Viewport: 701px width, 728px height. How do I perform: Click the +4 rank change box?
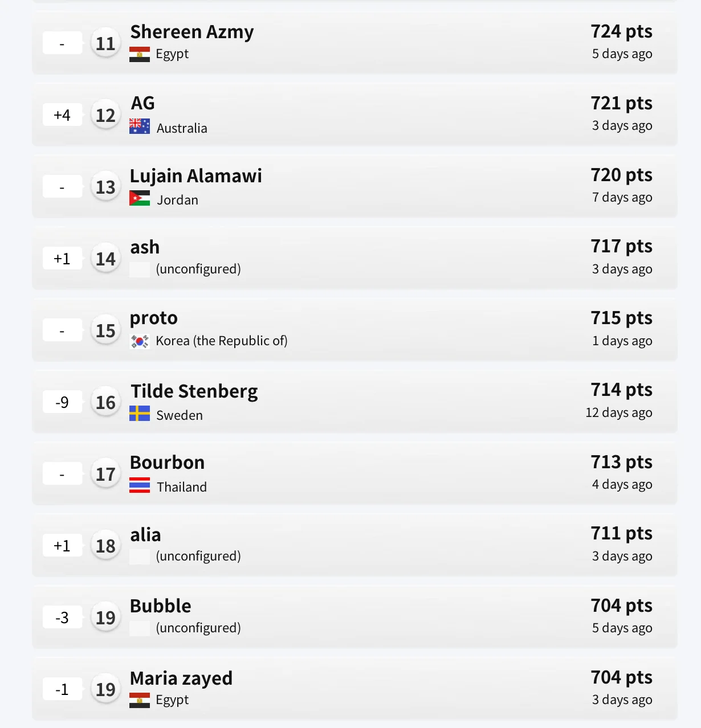pyautogui.click(x=62, y=115)
